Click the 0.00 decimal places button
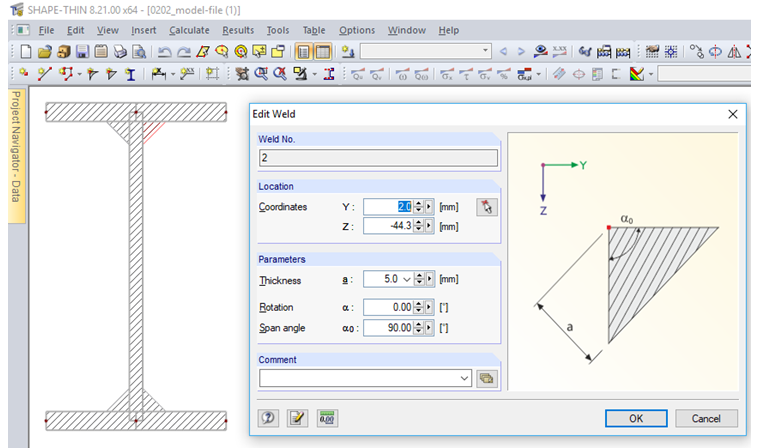 327,418
